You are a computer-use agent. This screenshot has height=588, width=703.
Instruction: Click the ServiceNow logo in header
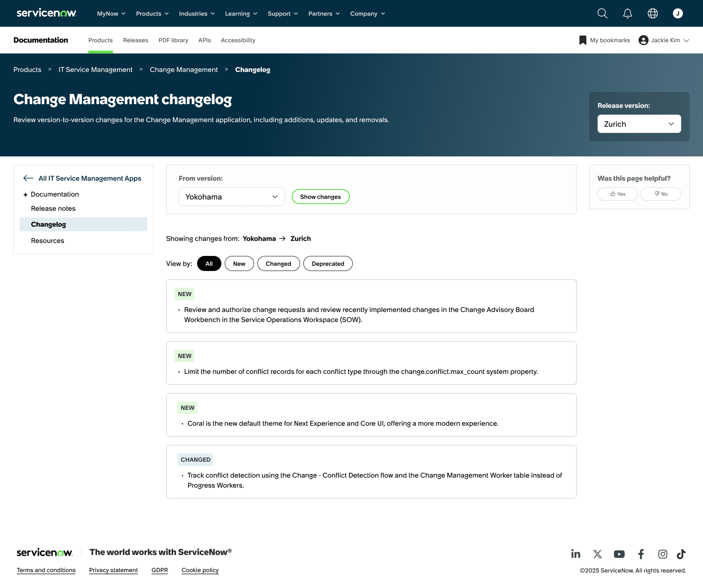pyautogui.click(x=46, y=13)
